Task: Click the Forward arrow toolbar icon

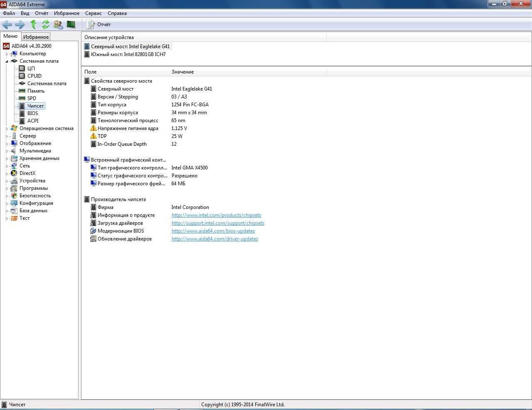Action: pyautogui.click(x=20, y=25)
